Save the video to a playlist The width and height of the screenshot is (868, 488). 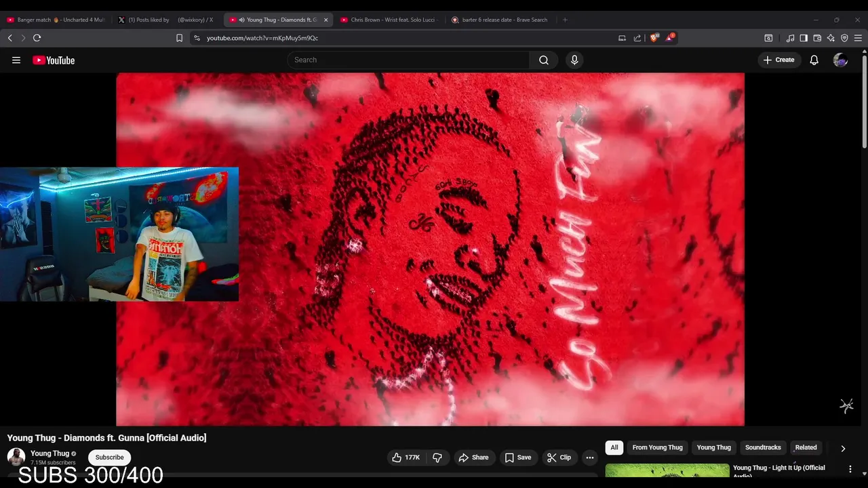pyautogui.click(x=518, y=457)
